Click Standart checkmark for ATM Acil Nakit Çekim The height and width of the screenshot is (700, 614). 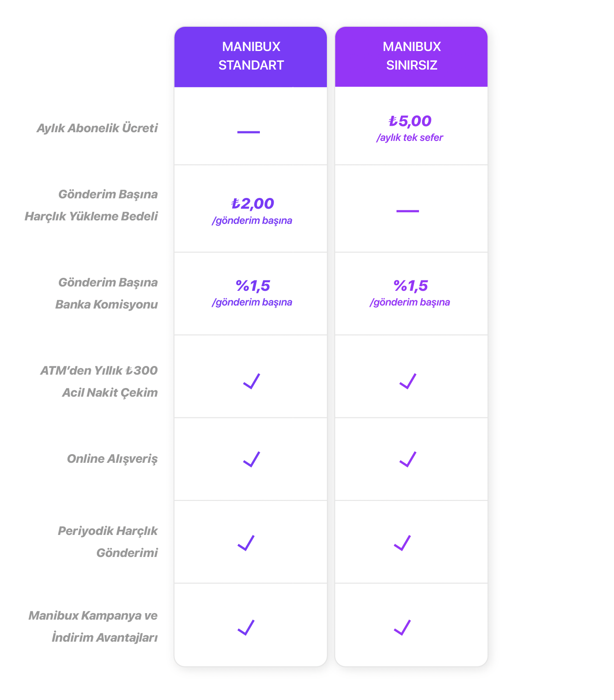[x=252, y=381]
